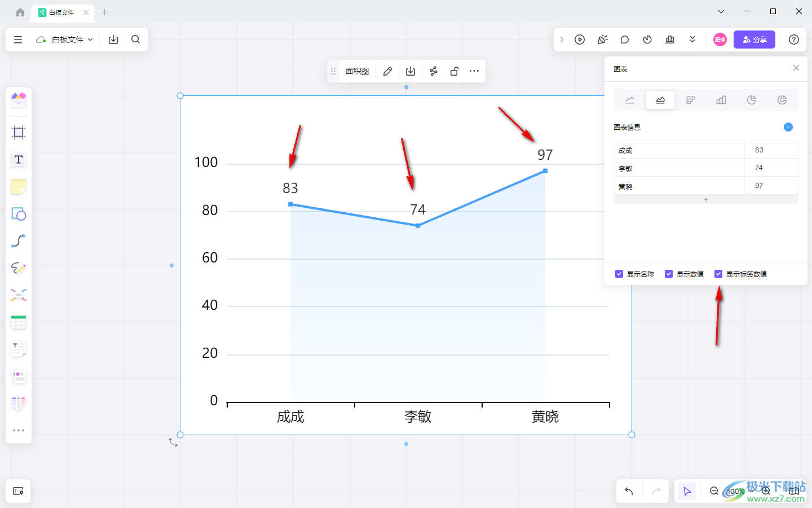
Task: Switch to horizontal bar chart type
Action: tap(691, 100)
